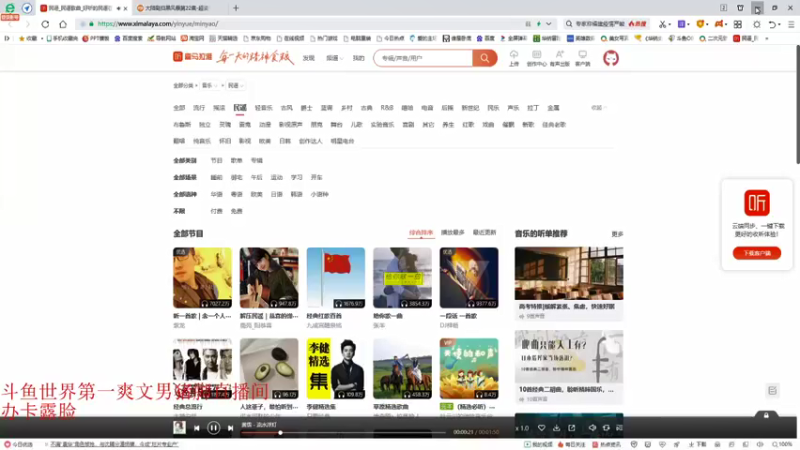Image resolution: width=800 pixels, height=450 pixels.
Task: Select the 金属 genre filter
Action: pos(553,108)
